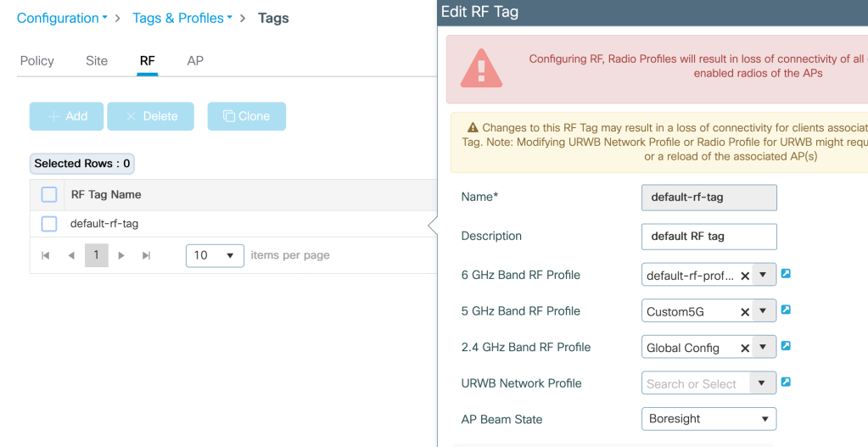Go to the last page of table

pos(147,255)
